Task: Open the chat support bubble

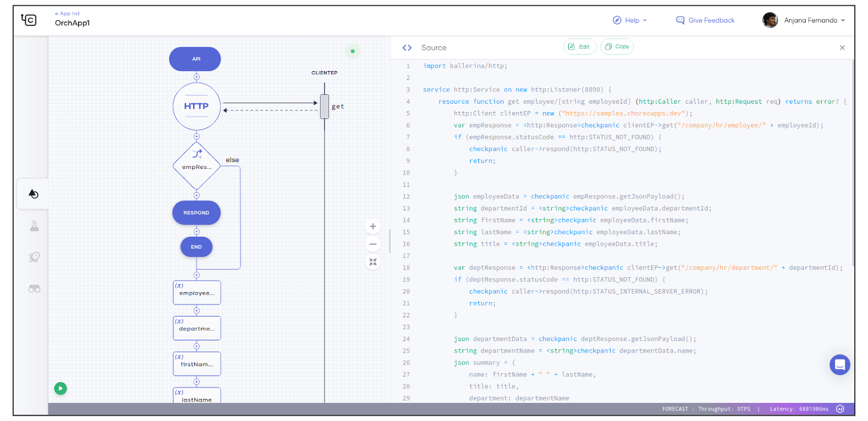Action: 840,365
